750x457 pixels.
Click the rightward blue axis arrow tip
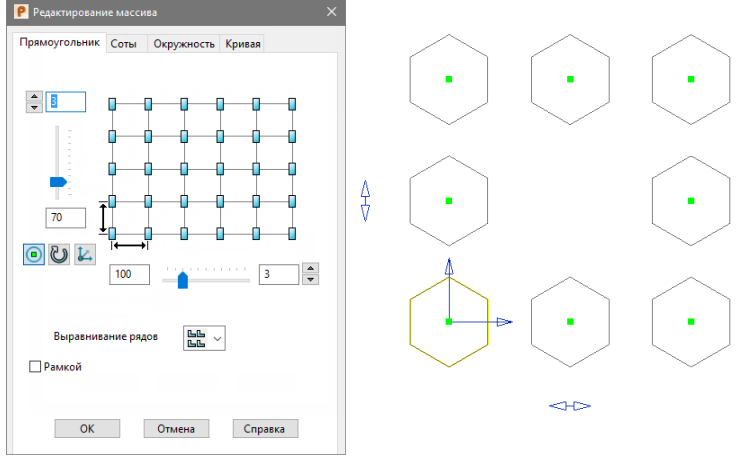[x=504, y=322]
